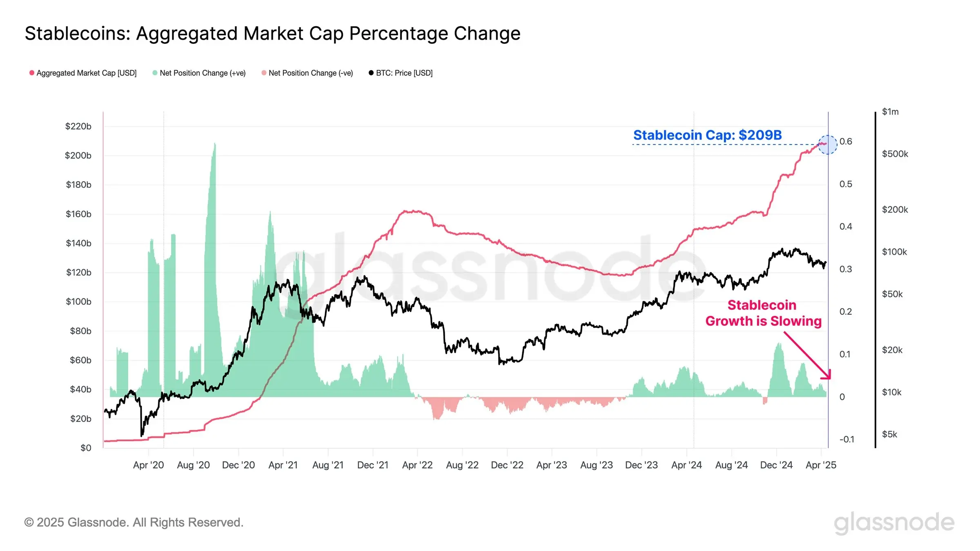Image resolution: width=980 pixels, height=551 pixels.
Task: Click the blue dashed circle at chart end
Action: pyautogui.click(x=827, y=144)
